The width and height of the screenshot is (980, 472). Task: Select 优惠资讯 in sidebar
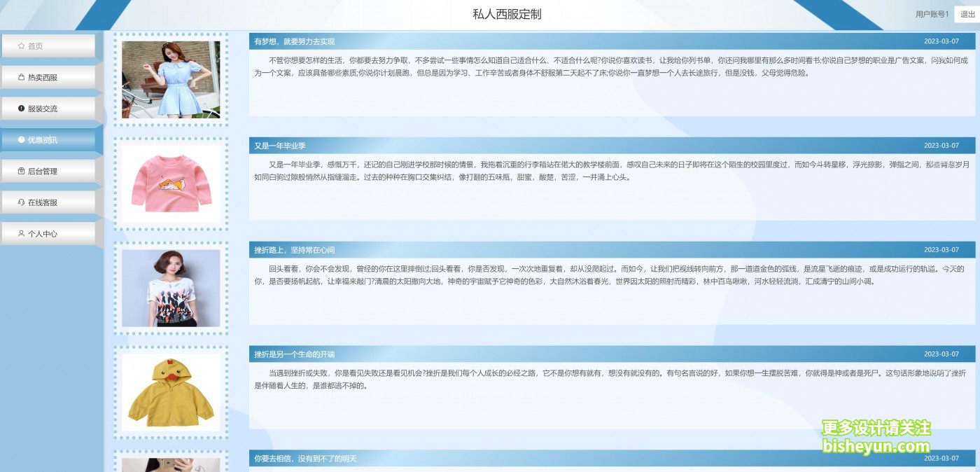point(48,140)
